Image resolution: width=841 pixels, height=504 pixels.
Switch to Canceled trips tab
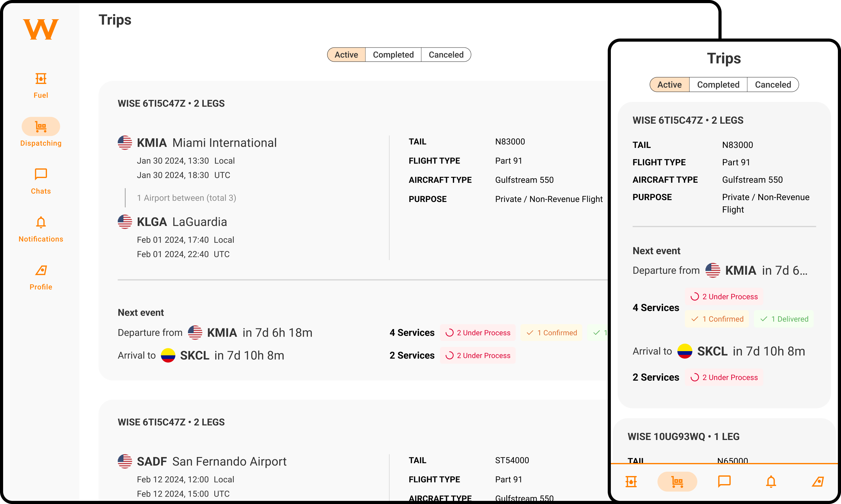tap(446, 55)
